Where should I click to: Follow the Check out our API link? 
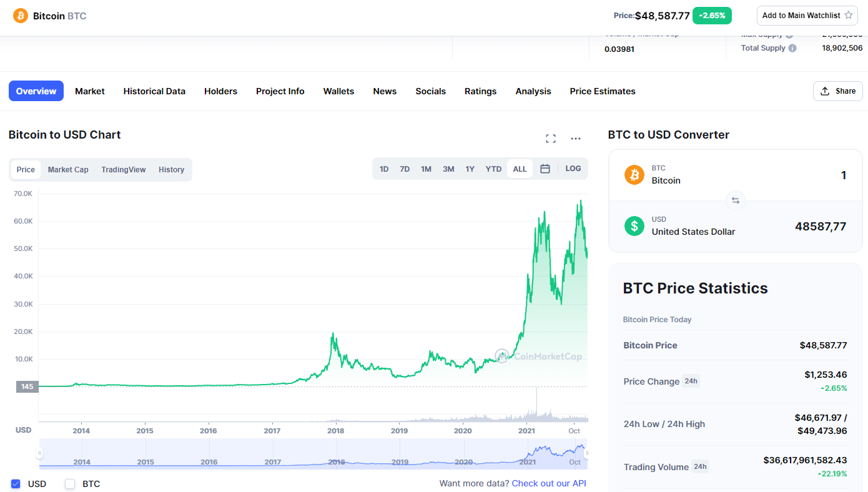click(x=549, y=483)
